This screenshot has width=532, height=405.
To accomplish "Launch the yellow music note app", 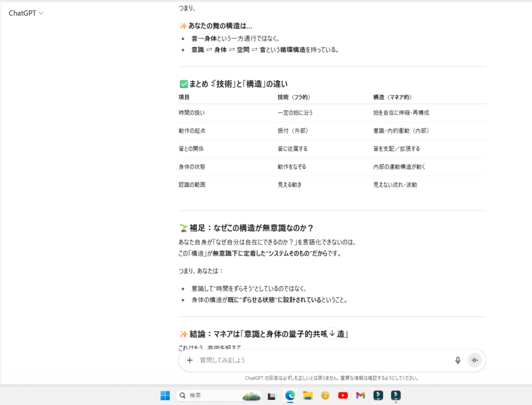I will tap(325, 395).
